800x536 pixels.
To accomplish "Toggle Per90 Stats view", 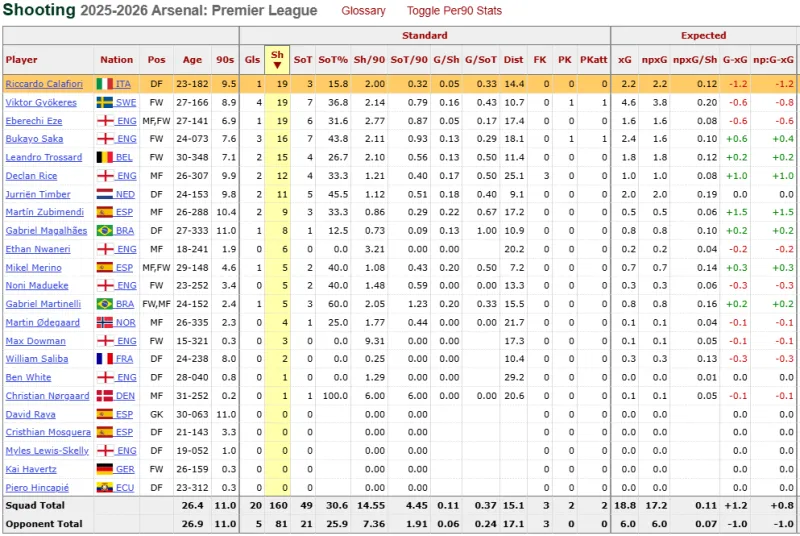I will [x=454, y=11].
